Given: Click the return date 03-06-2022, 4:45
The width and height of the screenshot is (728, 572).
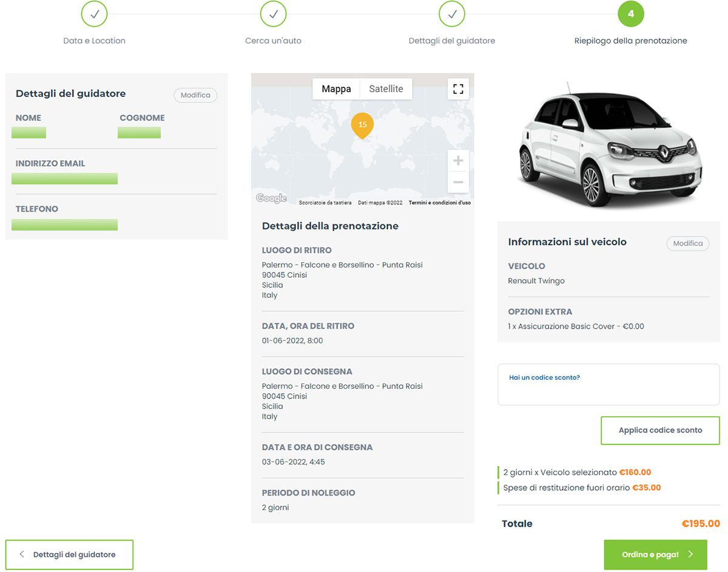Looking at the screenshot, I should coord(293,462).
